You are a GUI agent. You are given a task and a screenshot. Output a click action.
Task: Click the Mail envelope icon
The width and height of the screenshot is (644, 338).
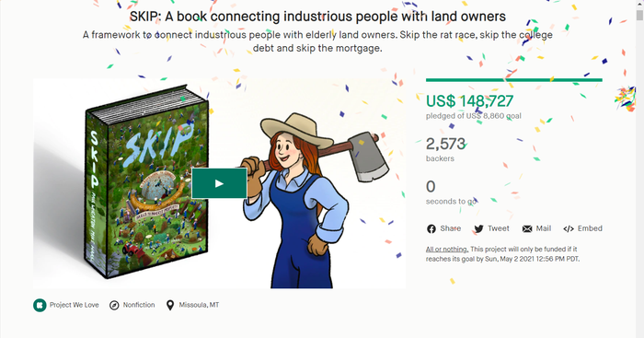(x=527, y=229)
